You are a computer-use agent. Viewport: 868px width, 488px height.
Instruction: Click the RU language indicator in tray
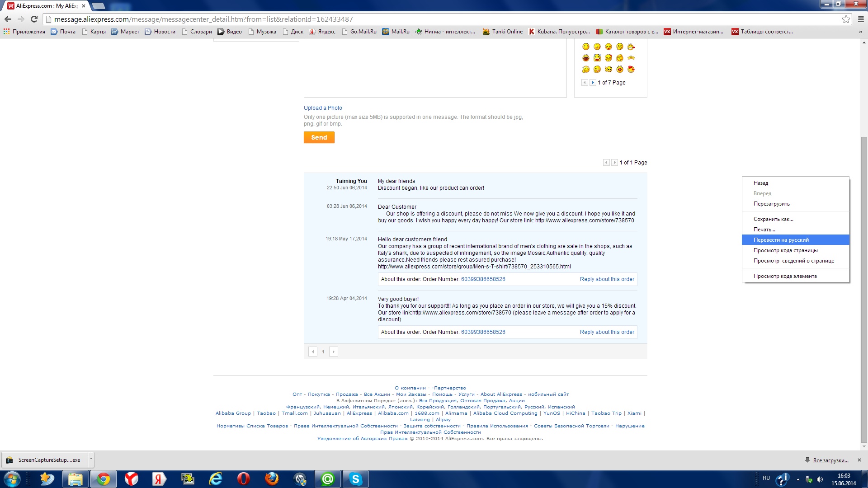pos(766,478)
